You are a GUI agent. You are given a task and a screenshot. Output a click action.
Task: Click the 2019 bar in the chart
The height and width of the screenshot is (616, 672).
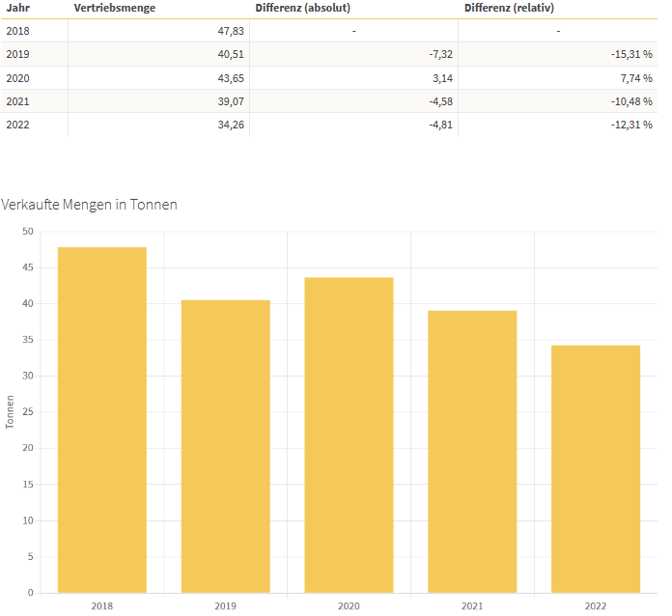(x=225, y=447)
